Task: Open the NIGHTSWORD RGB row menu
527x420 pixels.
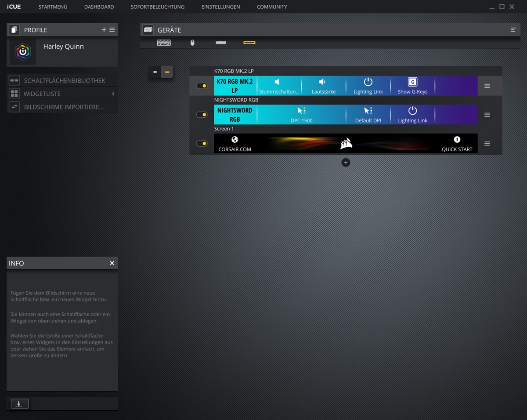Action: click(487, 115)
